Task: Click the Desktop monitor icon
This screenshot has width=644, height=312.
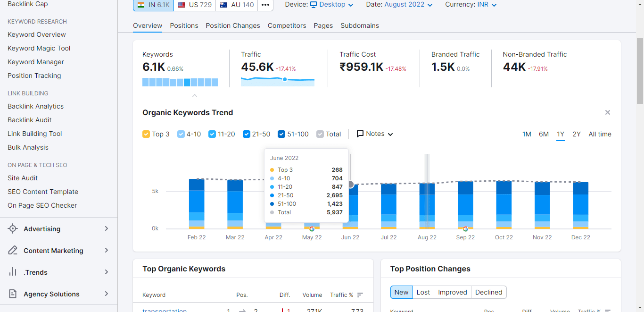Action: (x=314, y=5)
